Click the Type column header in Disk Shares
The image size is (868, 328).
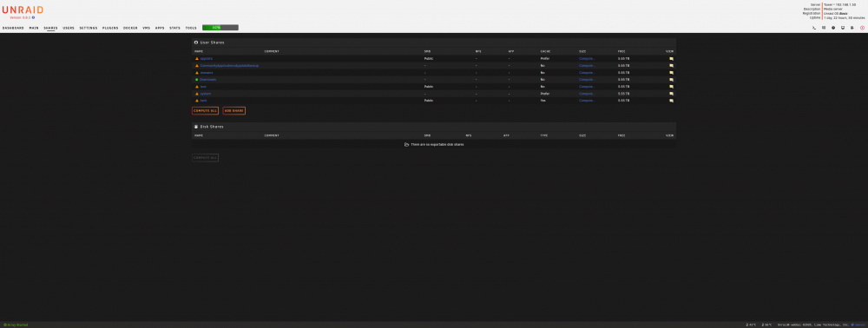pos(544,135)
